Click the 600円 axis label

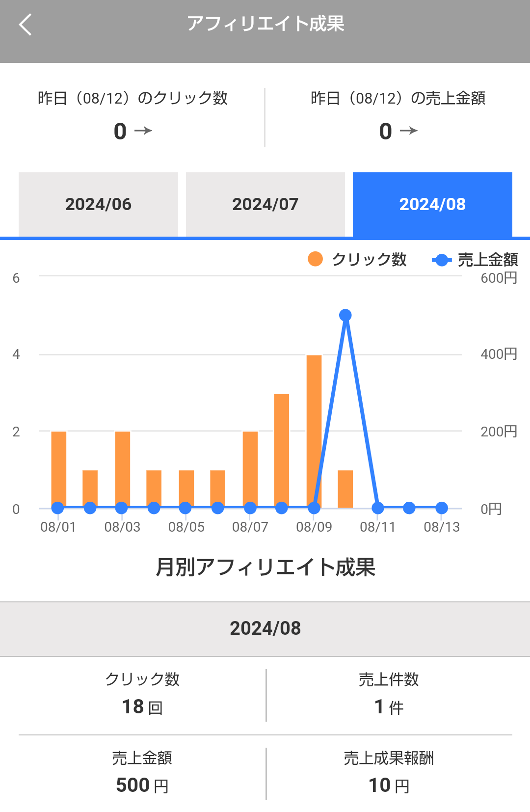click(499, 278)
